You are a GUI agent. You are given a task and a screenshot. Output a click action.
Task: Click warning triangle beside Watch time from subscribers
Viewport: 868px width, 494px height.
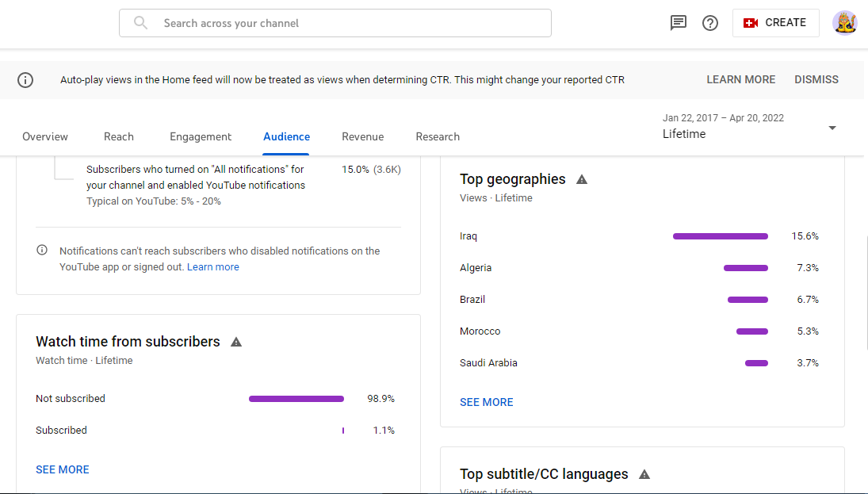(236, 342)
